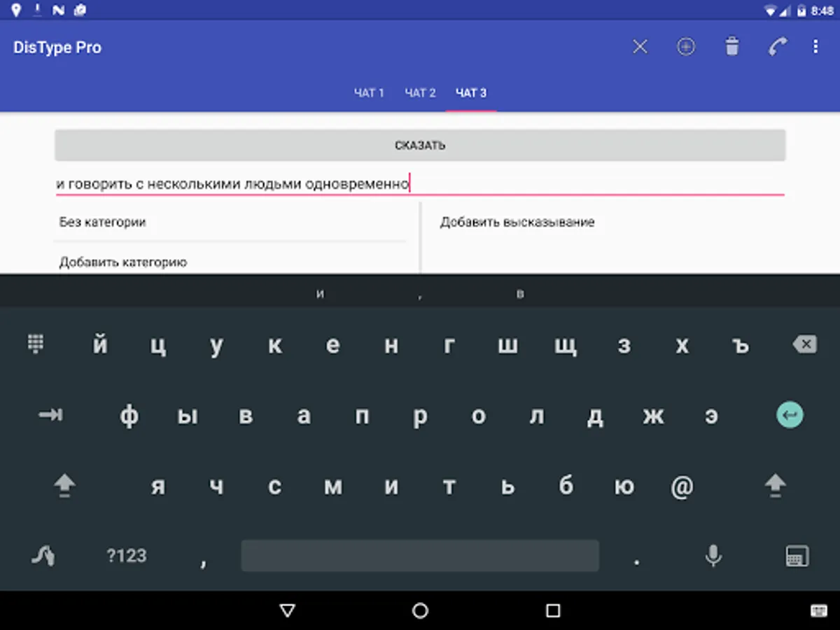This screenshot has height=630, width=840.
Task: Choose the suggestion 'в' in suggestion bar
Action: pyautogui.click(x=520, y=294)
